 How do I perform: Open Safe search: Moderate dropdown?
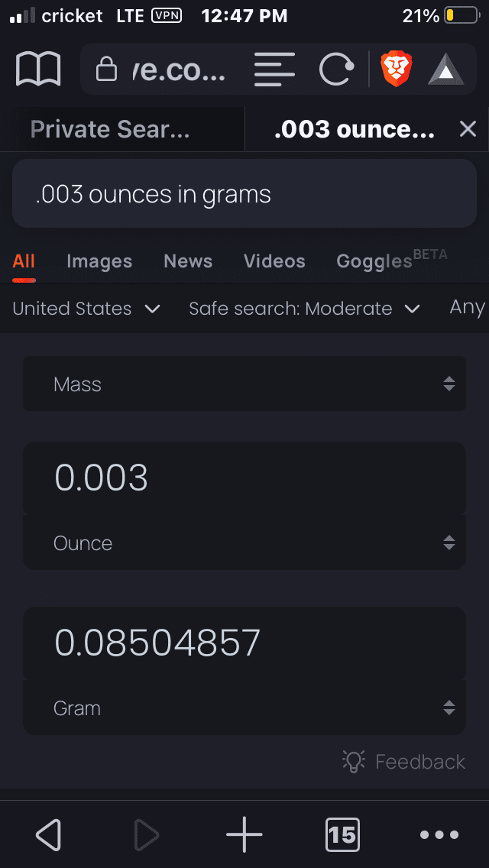pos(304,309)
